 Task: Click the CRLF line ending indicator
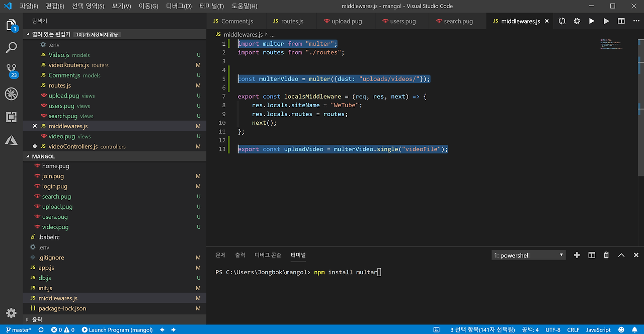(x=573, y=330)
